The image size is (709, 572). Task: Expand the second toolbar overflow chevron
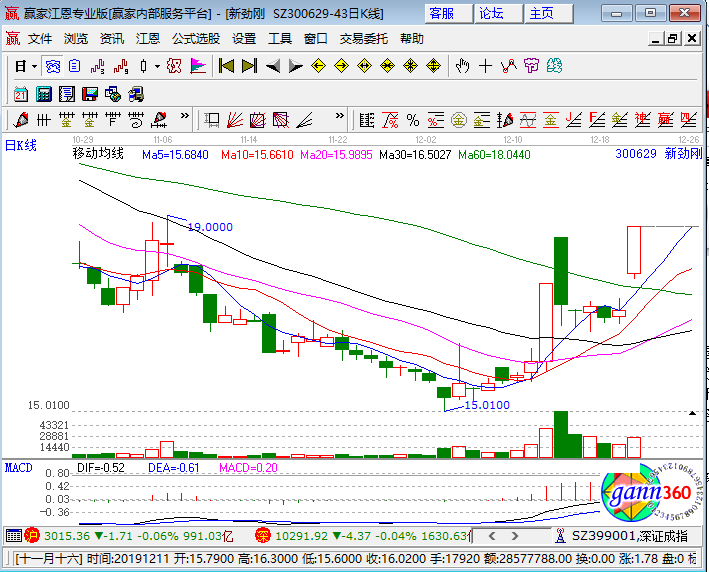coord(340,116)
